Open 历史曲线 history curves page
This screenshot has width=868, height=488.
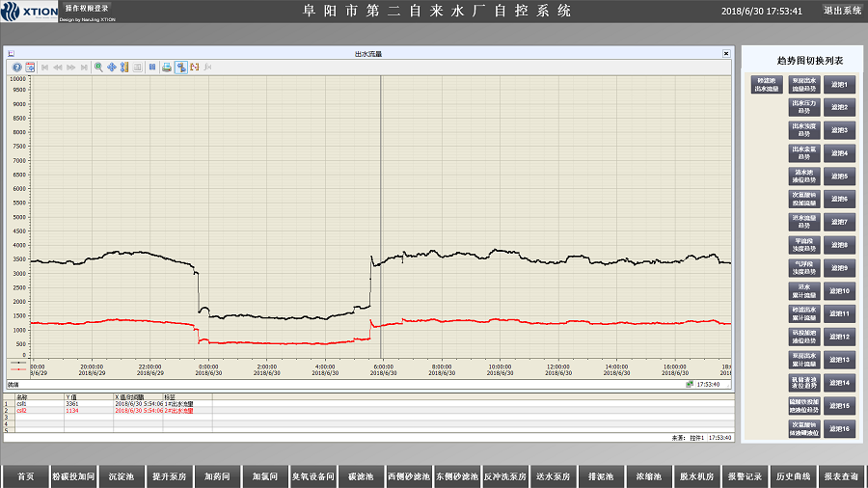(793, 476)
